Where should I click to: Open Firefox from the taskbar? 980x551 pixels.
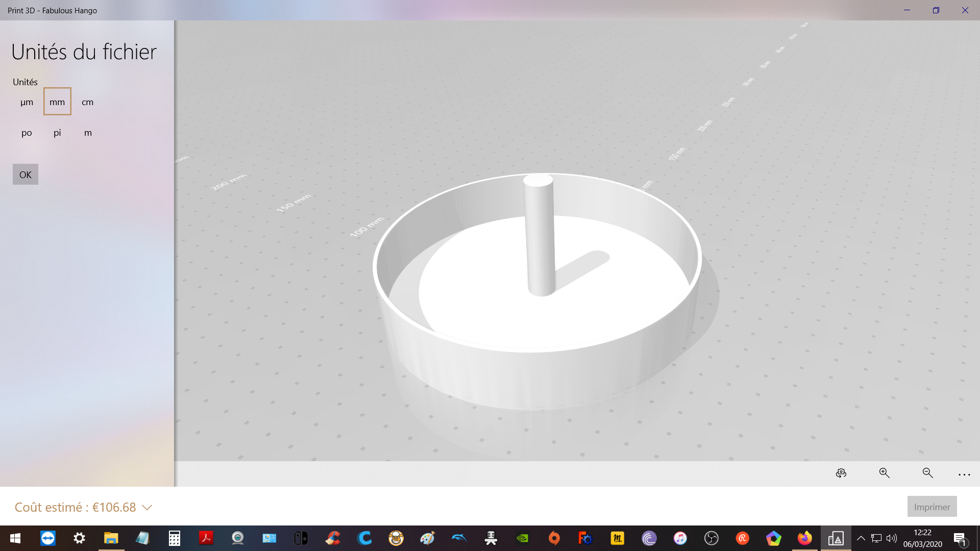pyautogui.click(x=804, y=538)
